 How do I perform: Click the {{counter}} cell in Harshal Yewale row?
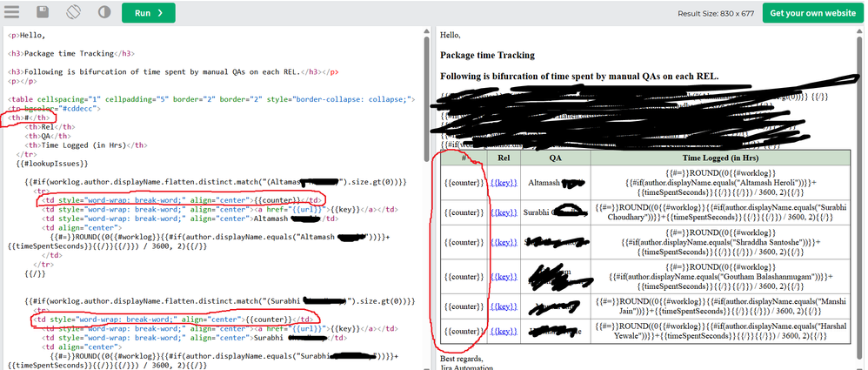[464, 331]
